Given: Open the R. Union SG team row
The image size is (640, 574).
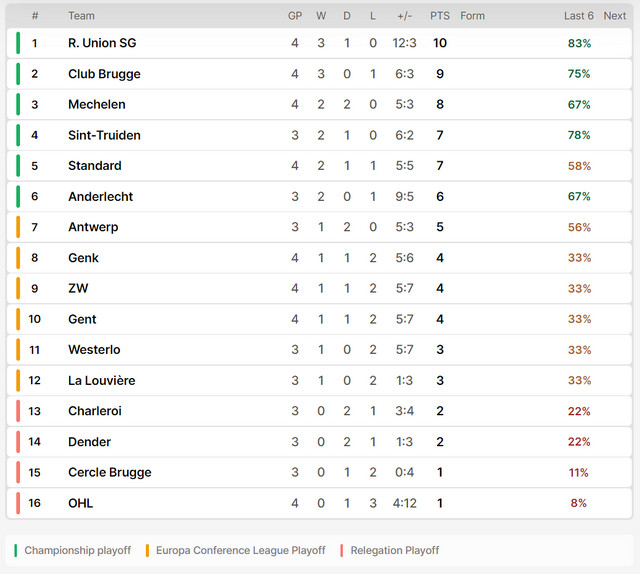Looking at the screenshot, I should (x=319, y=43).
